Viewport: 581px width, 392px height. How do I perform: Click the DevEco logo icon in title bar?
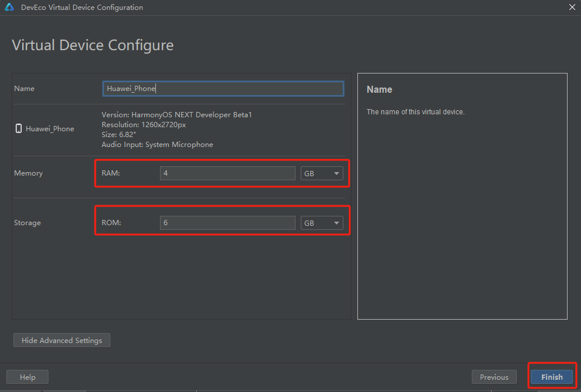pos(9,7)
